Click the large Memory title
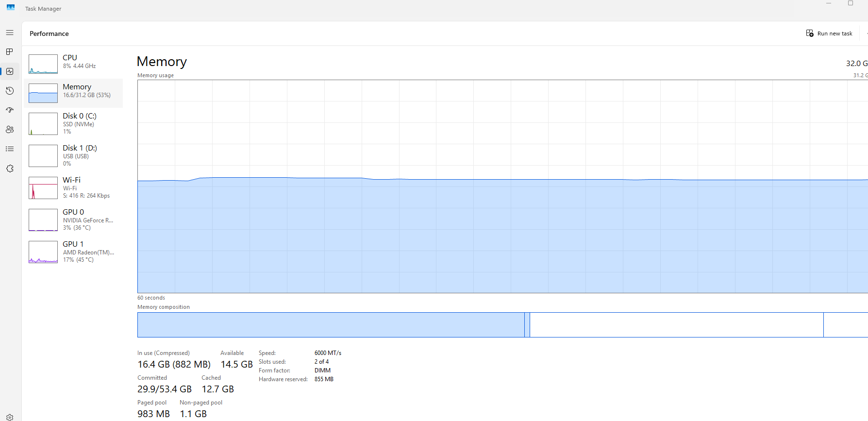 [x=162, y=62]
